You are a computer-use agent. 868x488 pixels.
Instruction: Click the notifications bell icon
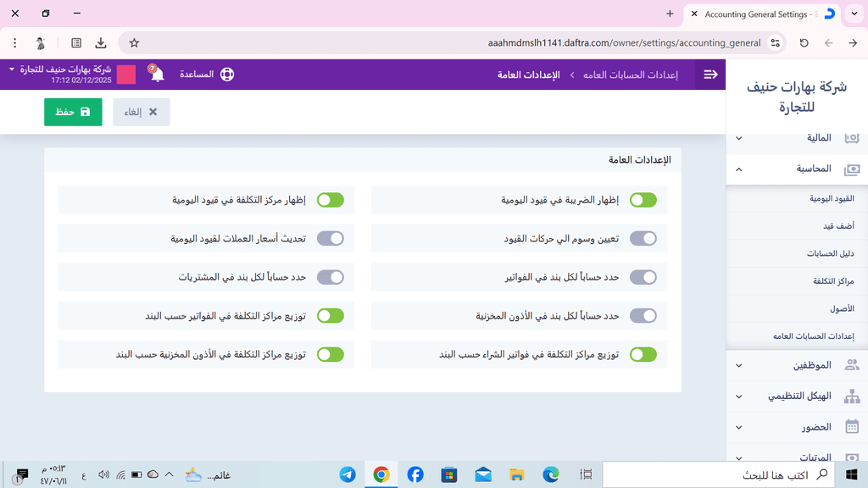(157, 75)
